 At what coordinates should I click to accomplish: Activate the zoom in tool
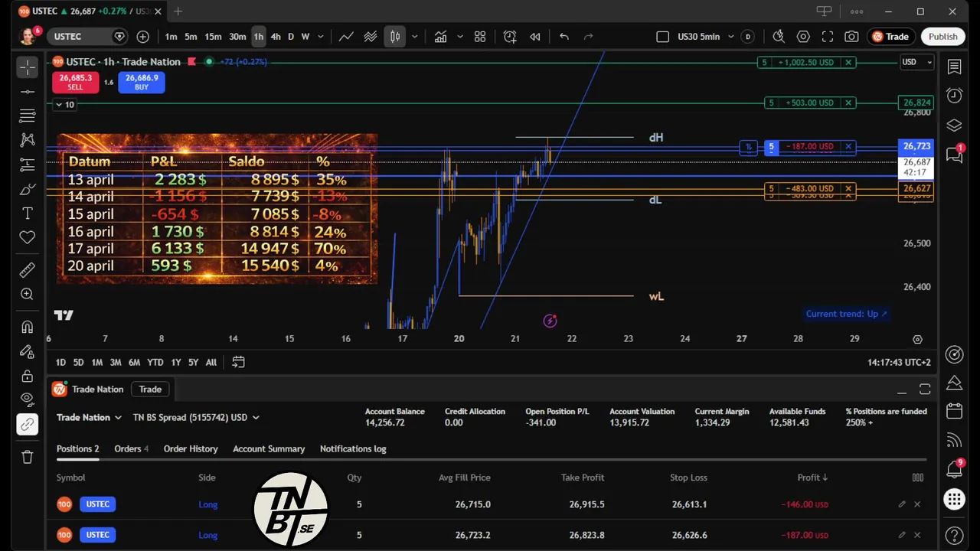[28, 294]
